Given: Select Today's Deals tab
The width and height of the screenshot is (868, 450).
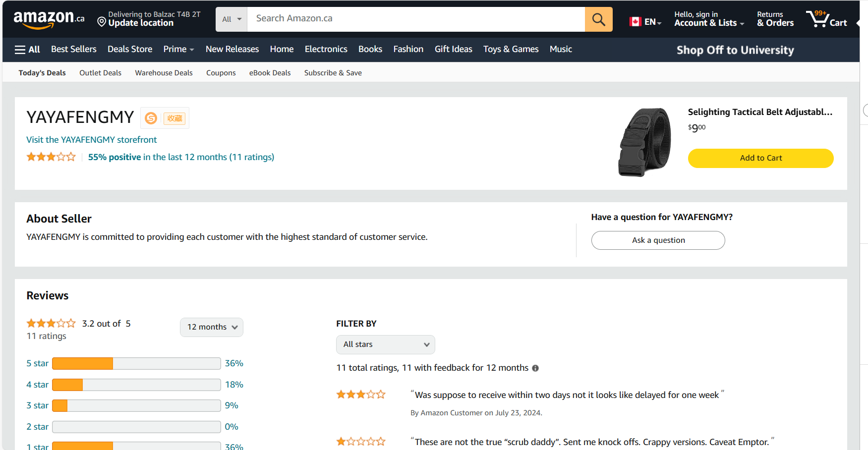Looking at the screenshot, I should click(42, 73).
